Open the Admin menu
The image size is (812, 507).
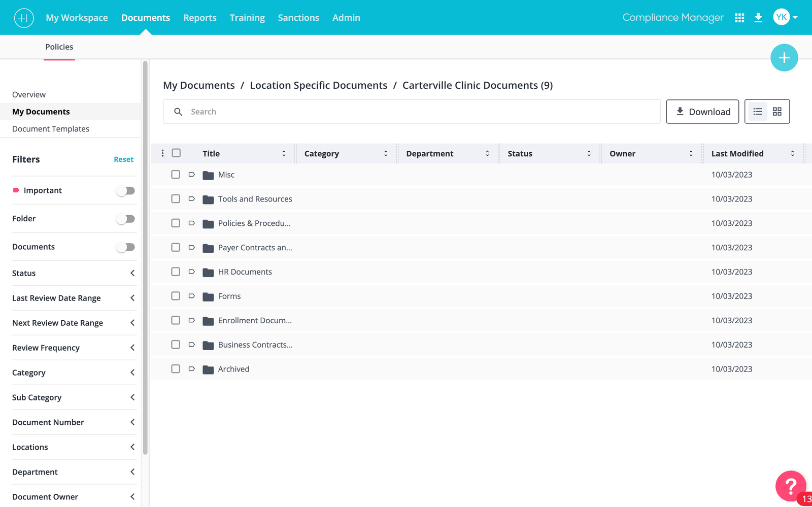pos(346,18)
